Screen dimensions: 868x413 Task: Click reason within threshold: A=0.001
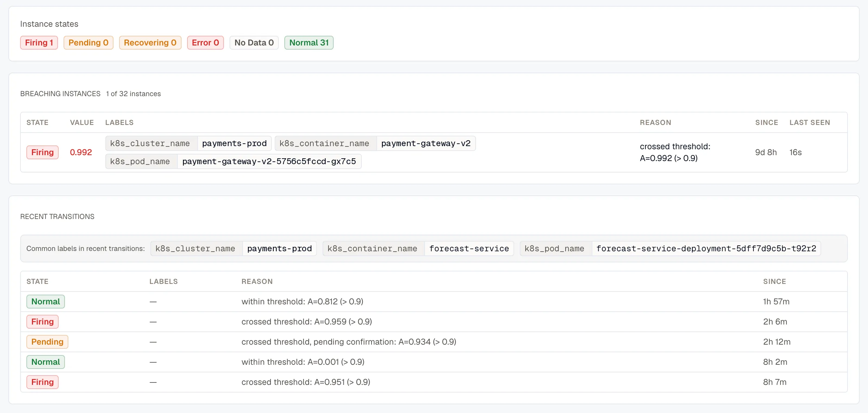[x=303, y=362]
